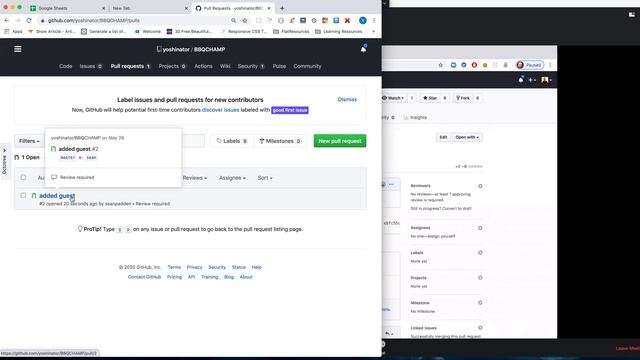This screenshot has width=640, height=360.
Task: Open the Labels button
Action: tap(232, 141)
